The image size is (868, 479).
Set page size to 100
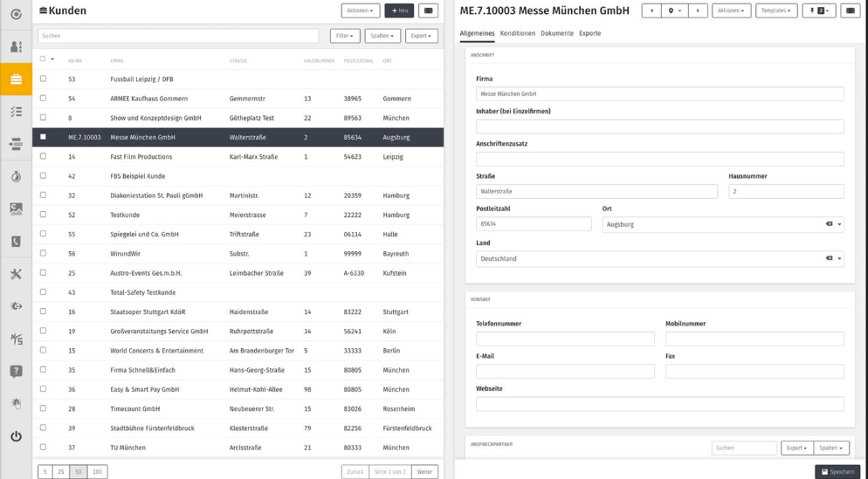[x=98, y=472]
